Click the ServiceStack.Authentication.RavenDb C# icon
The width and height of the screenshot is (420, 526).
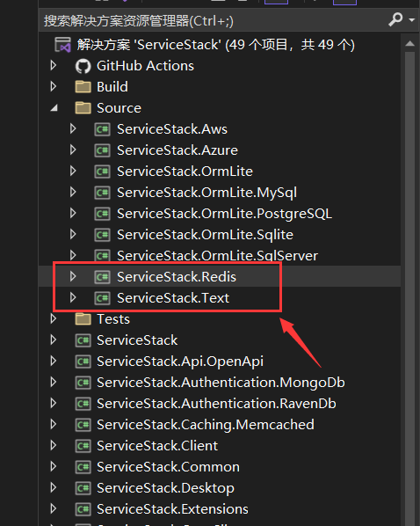(x=83, y=404)
